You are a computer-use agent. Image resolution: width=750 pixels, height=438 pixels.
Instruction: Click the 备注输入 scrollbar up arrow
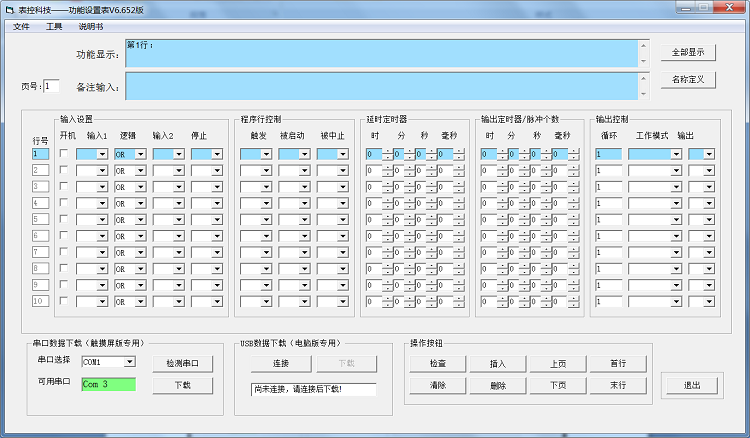click(x=643, y=78)
